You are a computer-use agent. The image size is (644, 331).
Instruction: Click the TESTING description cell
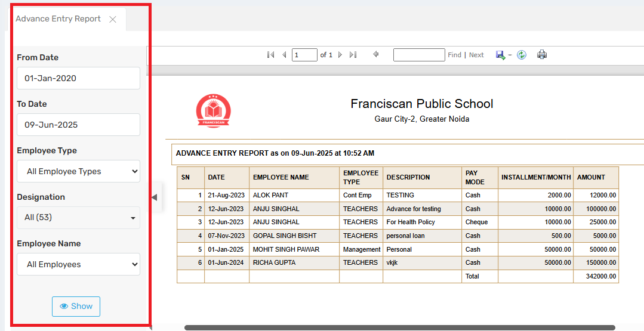(422, 195)
